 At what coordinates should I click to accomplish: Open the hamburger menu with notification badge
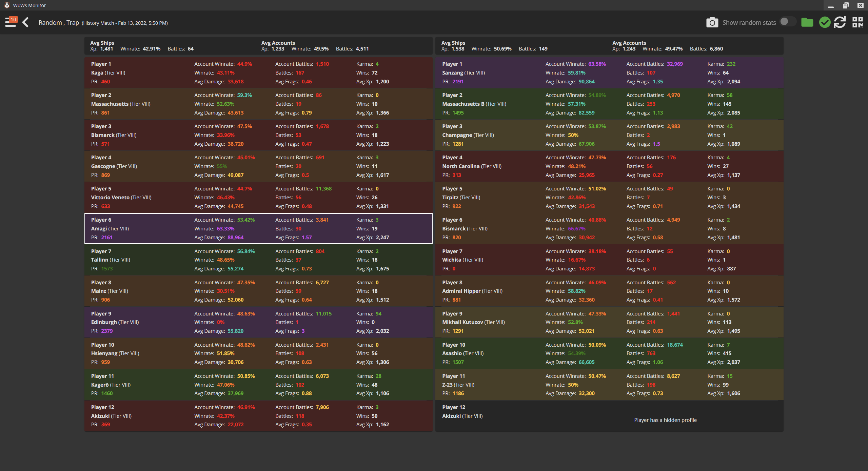(x=11, y=22)
